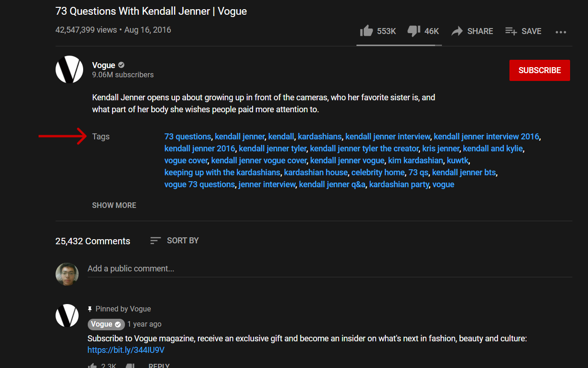Viewport: 588px width, 368px height.
Task: Click your profile picture next to comment box
Action: pos(67,273)
